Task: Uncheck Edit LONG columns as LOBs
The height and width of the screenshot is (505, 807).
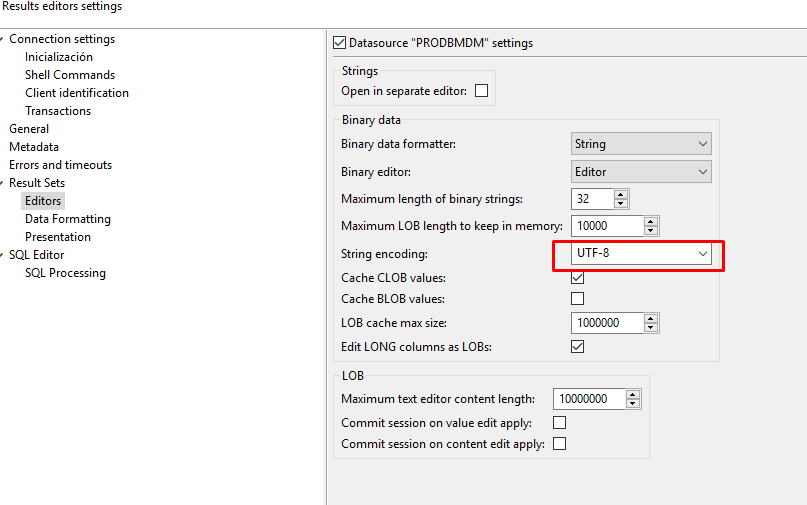Action: coord(577,346)
